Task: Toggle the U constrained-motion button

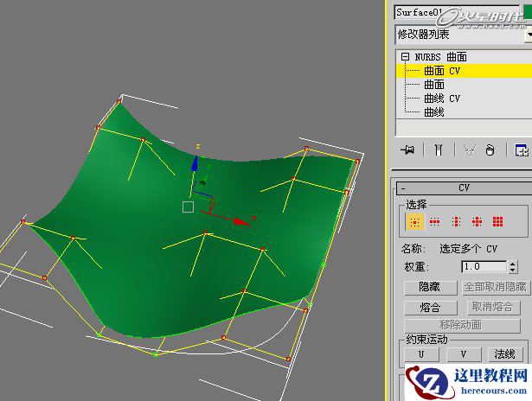Action: pyautogui.click(x=422, y=354)
